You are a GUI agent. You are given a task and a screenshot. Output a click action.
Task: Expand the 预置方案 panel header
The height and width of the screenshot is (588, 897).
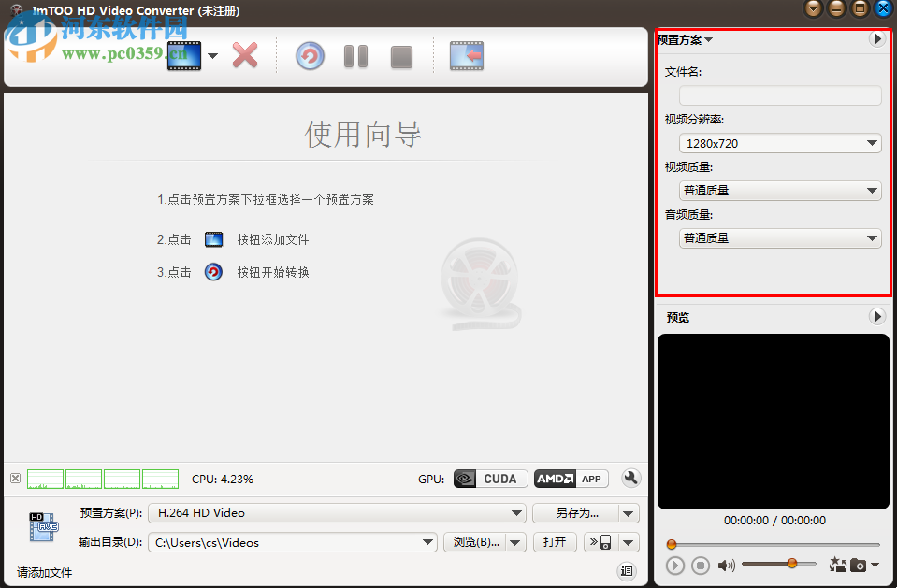click(876, 38)
